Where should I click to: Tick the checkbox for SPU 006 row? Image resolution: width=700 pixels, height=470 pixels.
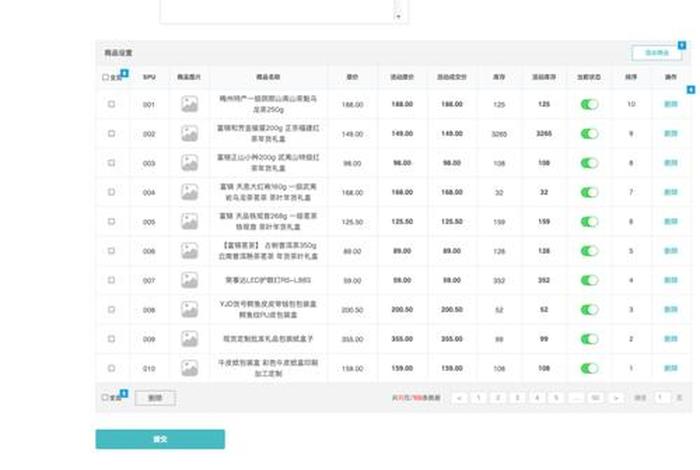click(x=112, y=251)
